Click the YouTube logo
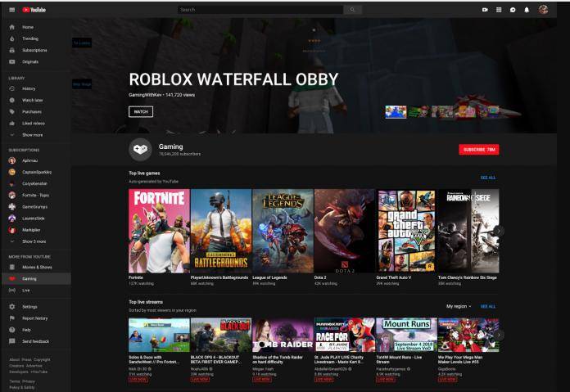Viewport: 570px width, 392px height. (x=34, y=10)
